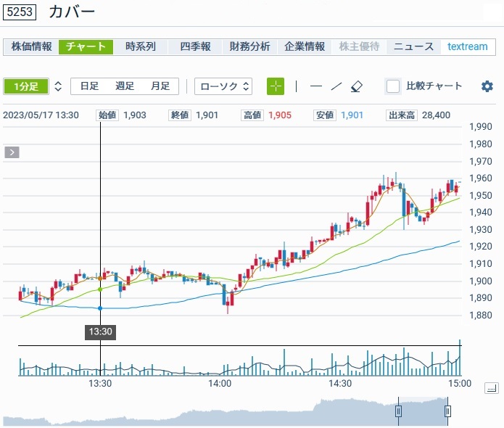Switch to 月足 monthly chart
504x428 pixels.
[160, 86]
